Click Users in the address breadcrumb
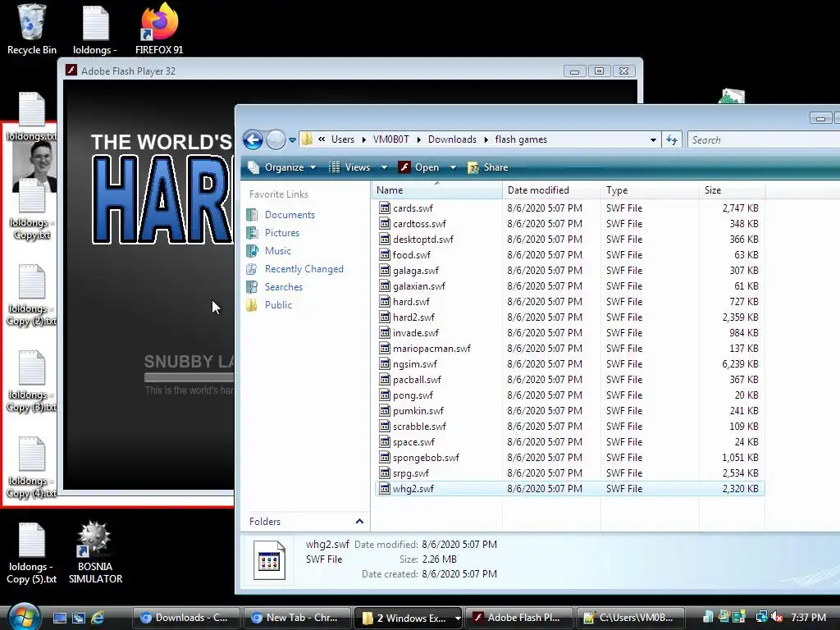The height and width of the screenshot is (630, 840). [342, 139]
